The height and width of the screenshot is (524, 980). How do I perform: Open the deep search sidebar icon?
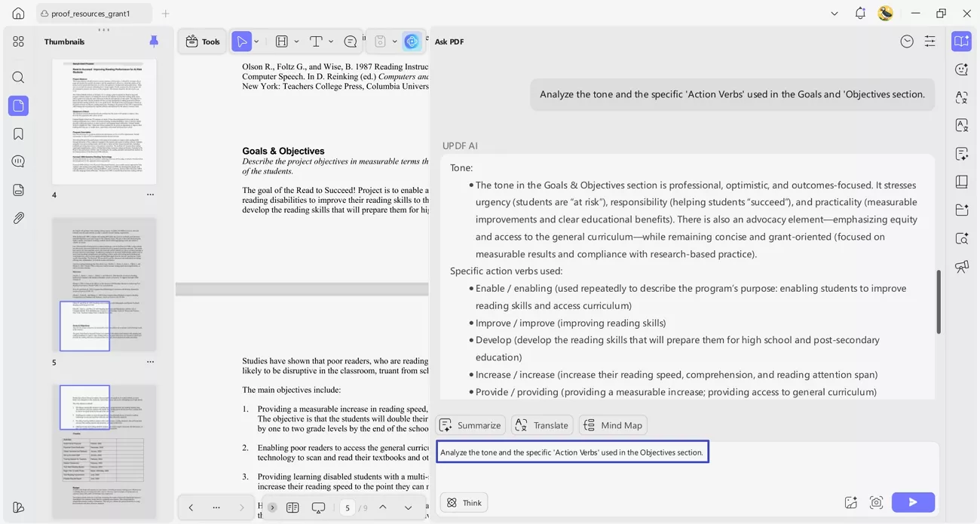click(961, 238)
